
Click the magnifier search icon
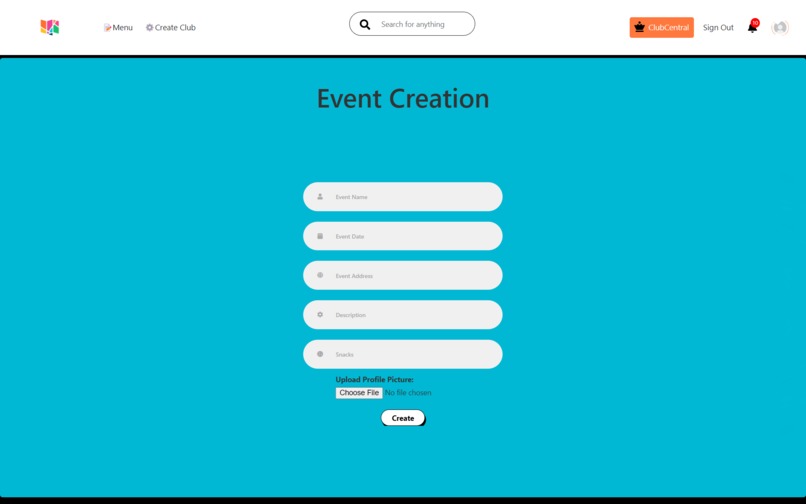point(365,24)
